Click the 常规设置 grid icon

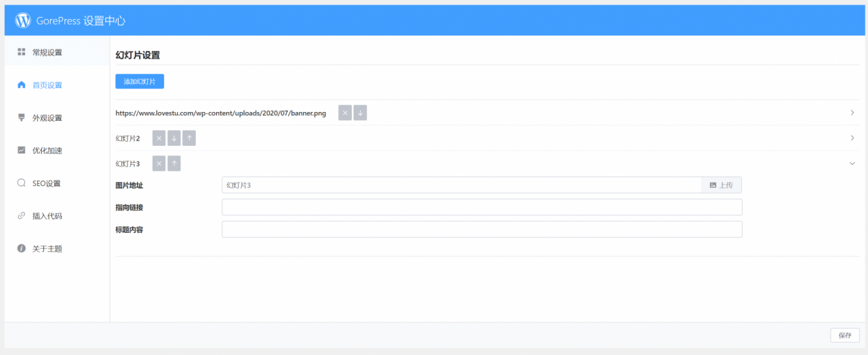21,52
